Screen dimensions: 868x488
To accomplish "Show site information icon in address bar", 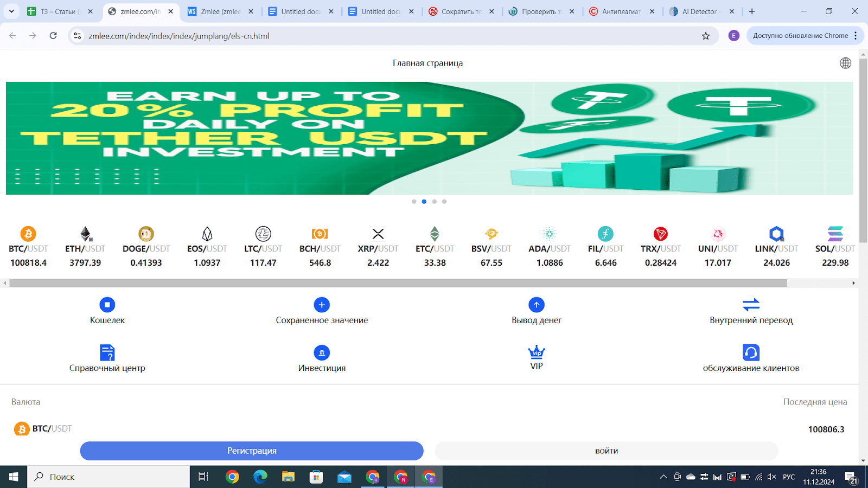I will (x=78, y=36).
